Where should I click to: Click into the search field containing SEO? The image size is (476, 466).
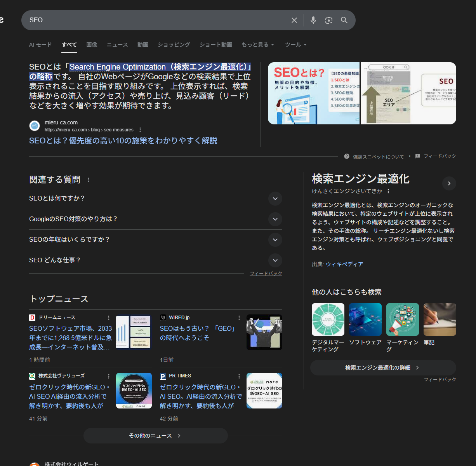click(x=155, y=20)
